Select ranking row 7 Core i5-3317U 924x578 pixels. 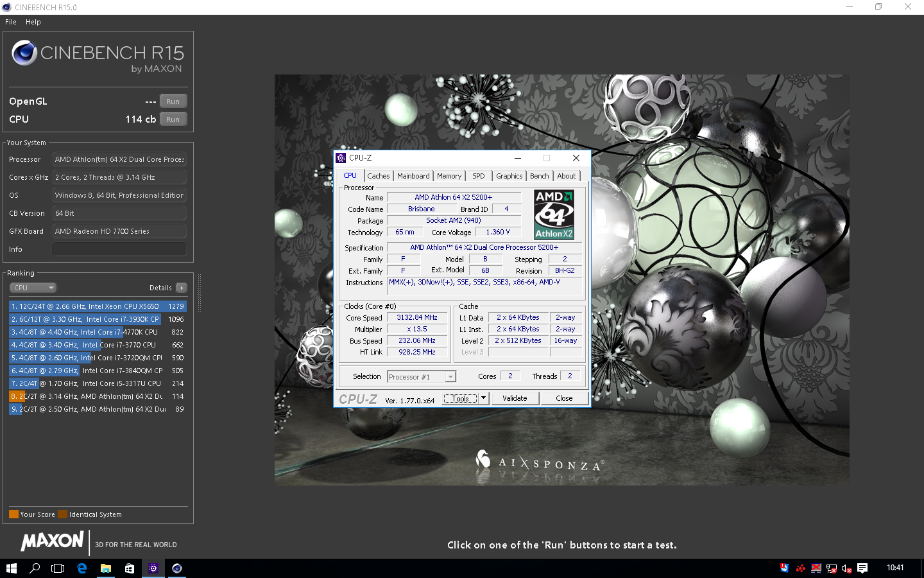(x=98, y=383)
